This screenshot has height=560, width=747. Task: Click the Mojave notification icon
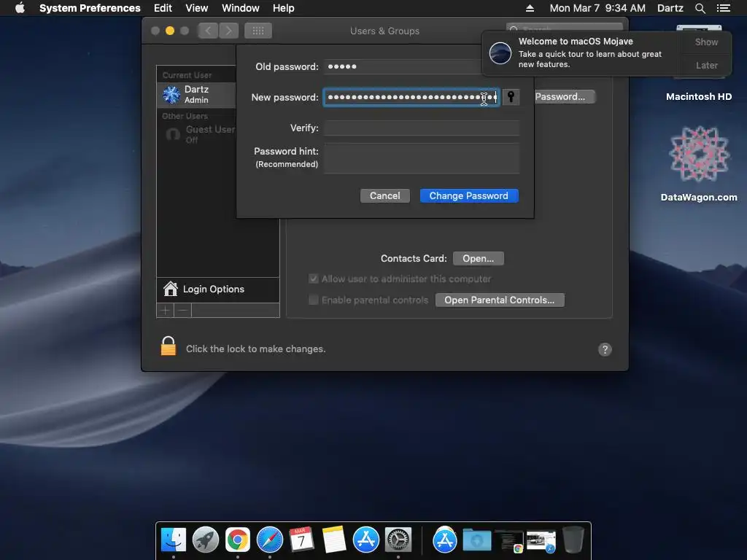(500, 52)
